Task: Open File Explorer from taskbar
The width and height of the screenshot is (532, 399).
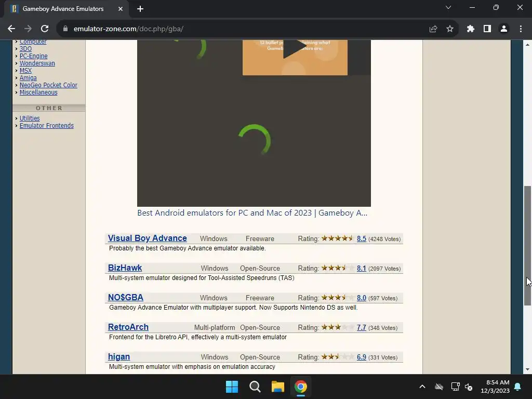Action: [277, 387]
